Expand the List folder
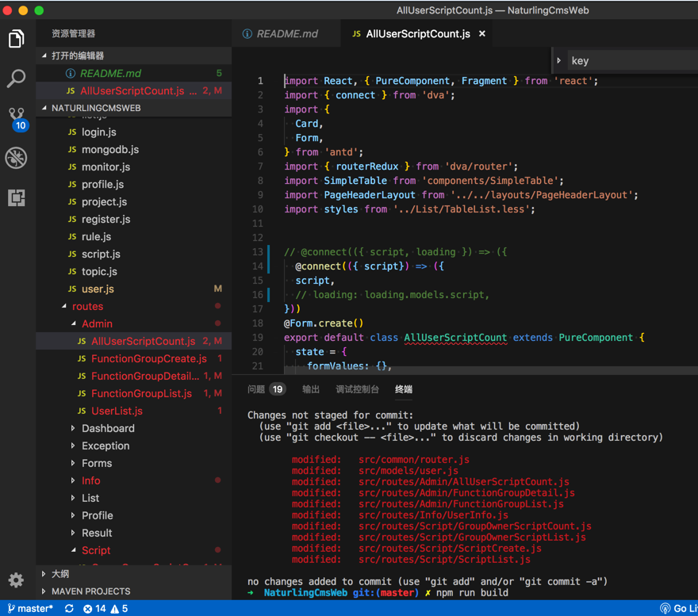Image resolution: width=698 pixels, height=616 pixels. (133, 498)
